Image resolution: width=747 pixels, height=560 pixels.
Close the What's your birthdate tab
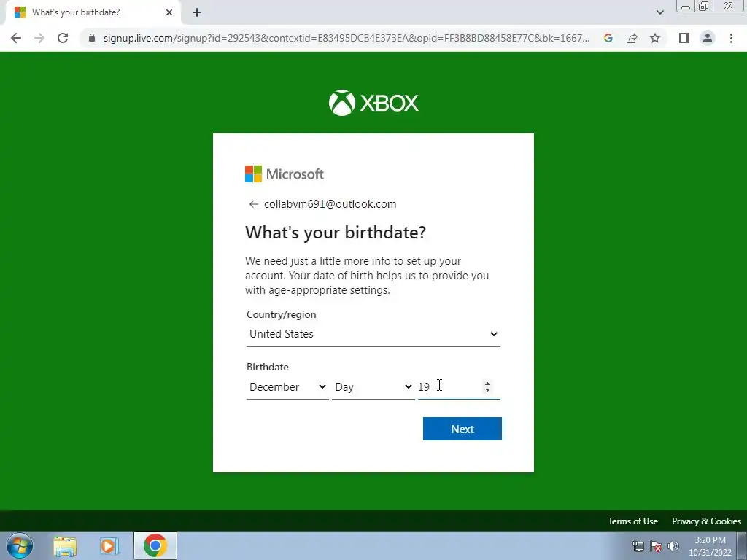tap(169, 12)
